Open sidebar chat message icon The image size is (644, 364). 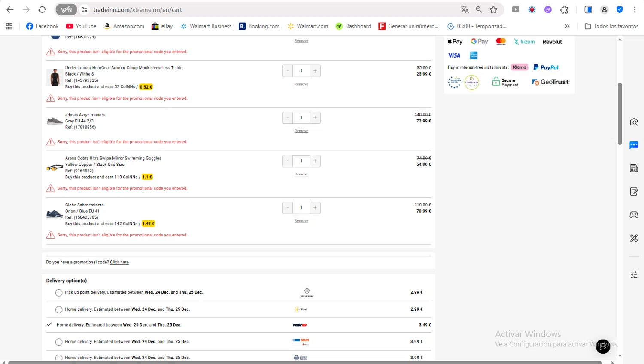(634, 145)
